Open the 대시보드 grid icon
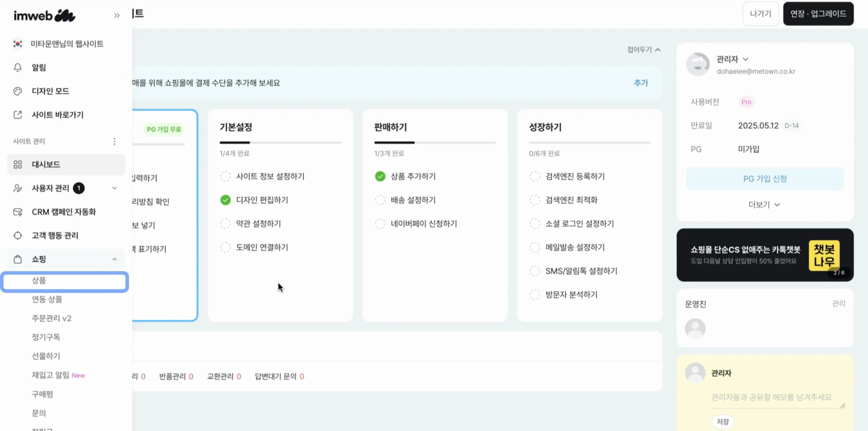The height and width of the screenshot is (431, 868). (17, 165)
